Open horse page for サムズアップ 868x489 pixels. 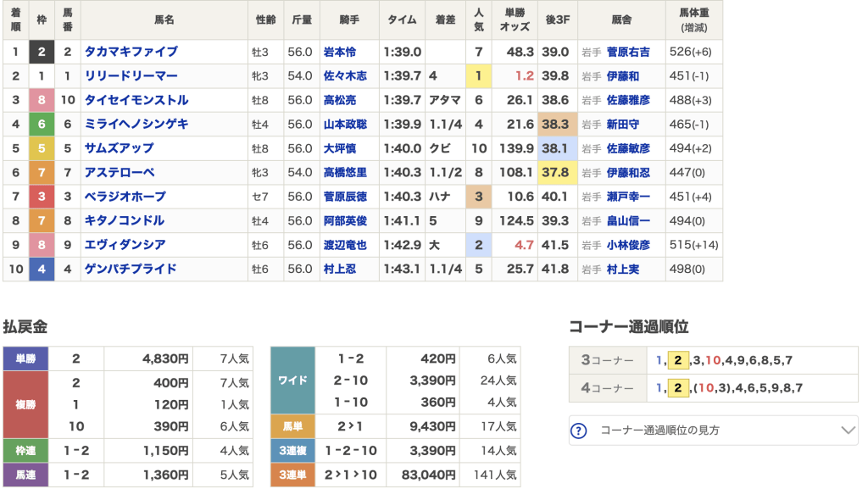coord(119,148)
